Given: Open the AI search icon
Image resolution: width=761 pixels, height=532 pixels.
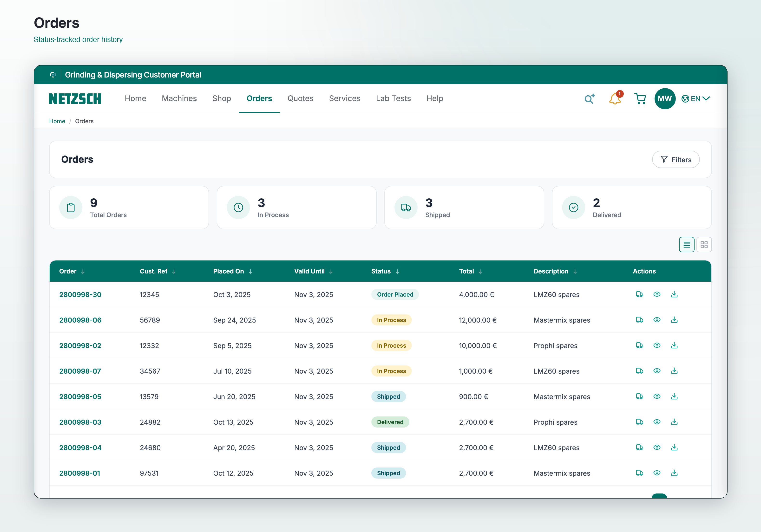Looking at the screenshot, I should pyautogui.click(x=589, y=99).
